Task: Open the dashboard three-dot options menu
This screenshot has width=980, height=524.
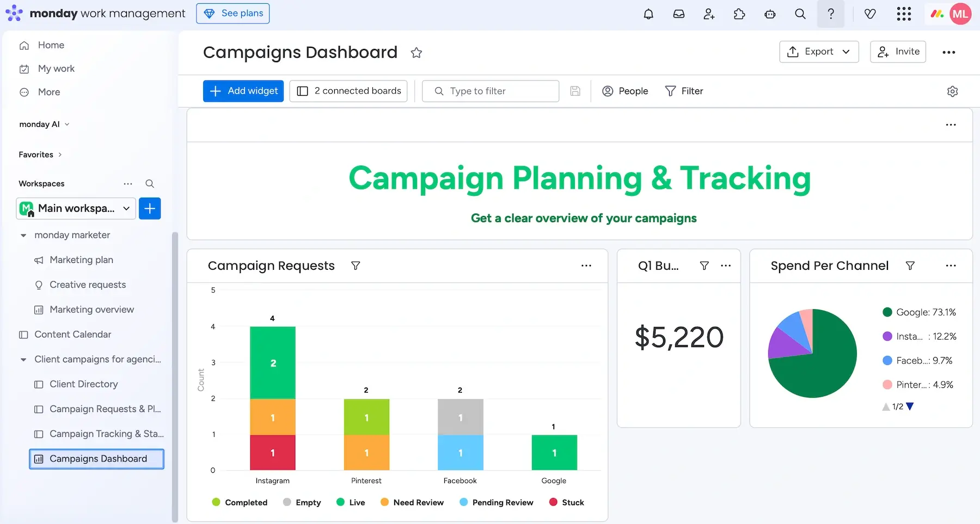Action: (949, 52)
